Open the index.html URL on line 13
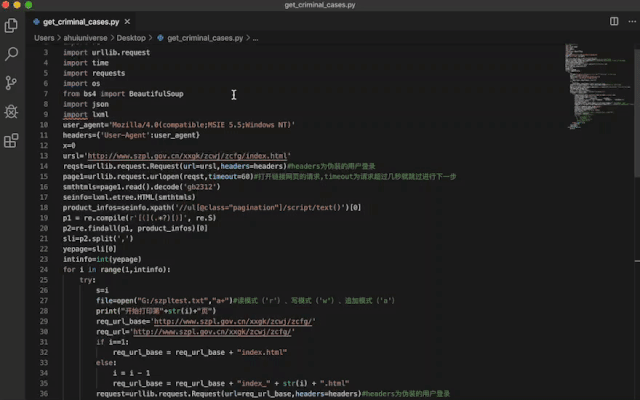This screenshot has width=640, height=400. 188,156
